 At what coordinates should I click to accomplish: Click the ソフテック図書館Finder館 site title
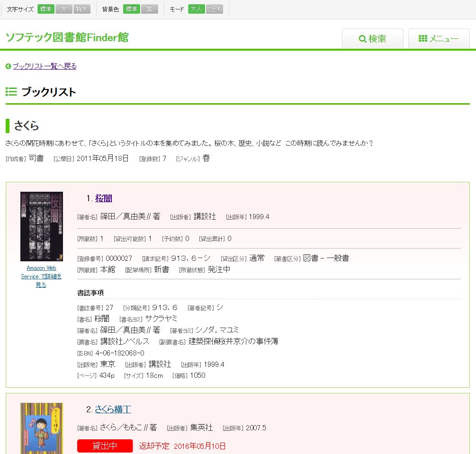[x=67, y=38]
